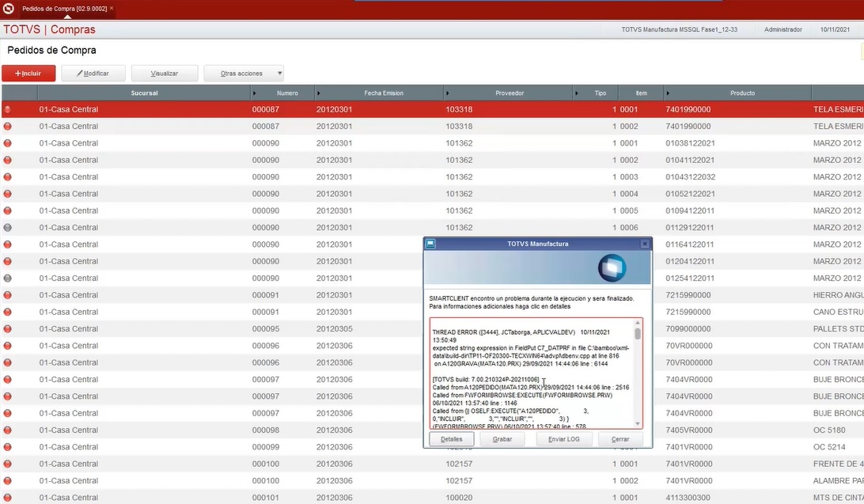This screenshot has height=504, width=864.
Task: Click status dot of order 000087 item 0001
Action: click(8, 110)
